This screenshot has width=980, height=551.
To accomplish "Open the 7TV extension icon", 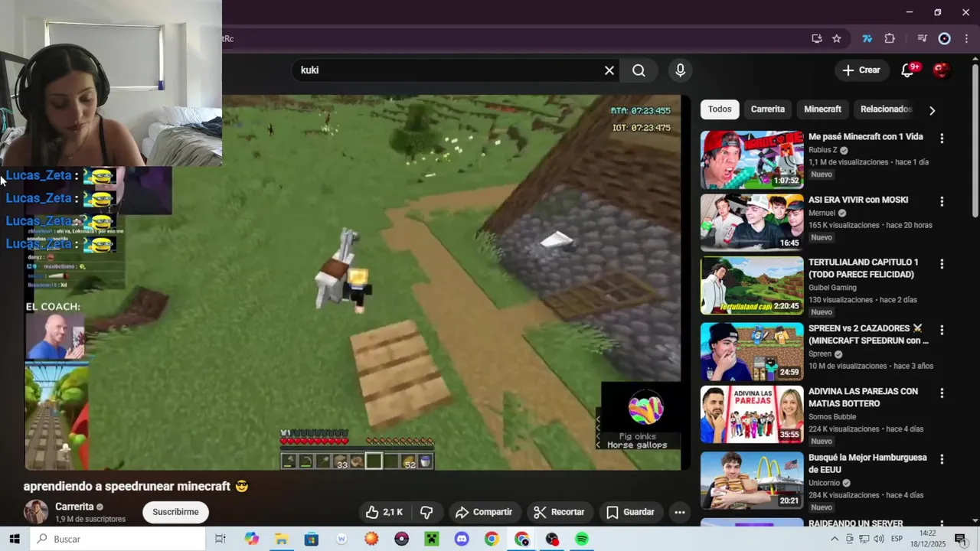I will coord(867,38).
